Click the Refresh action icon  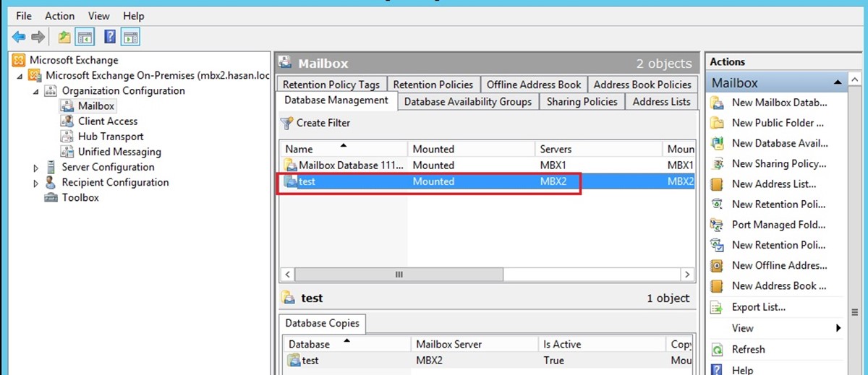(718, 349)
